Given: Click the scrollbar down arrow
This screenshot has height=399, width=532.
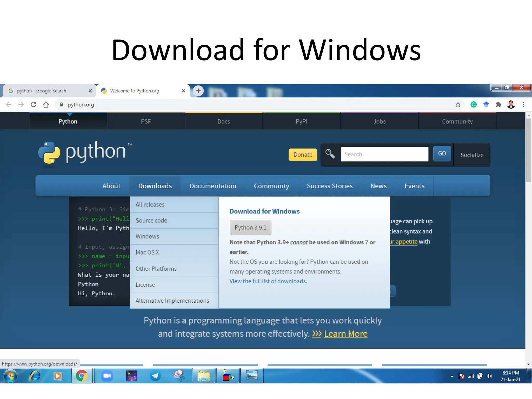Looking at the screenshot, I should point(528,364).
